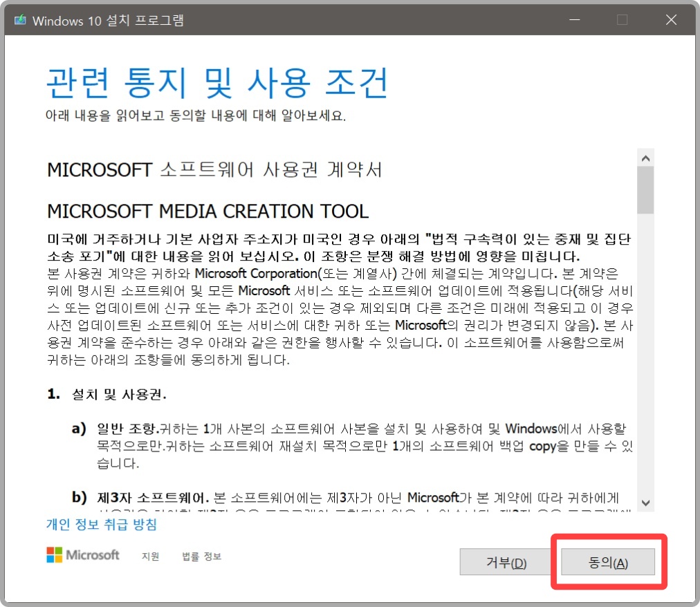Click the license text scrollbar thumb

tap(645, 190)
